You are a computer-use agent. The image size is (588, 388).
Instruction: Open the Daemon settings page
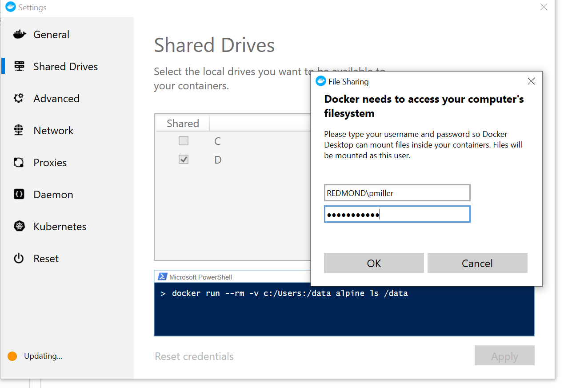click(53, 194)
